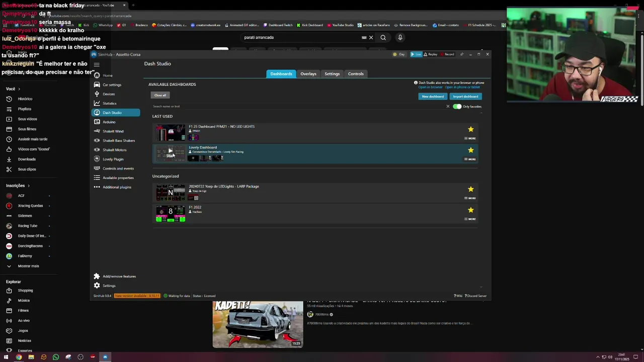Open Kadett video thumbnail on YouTube

click(258, 324)
